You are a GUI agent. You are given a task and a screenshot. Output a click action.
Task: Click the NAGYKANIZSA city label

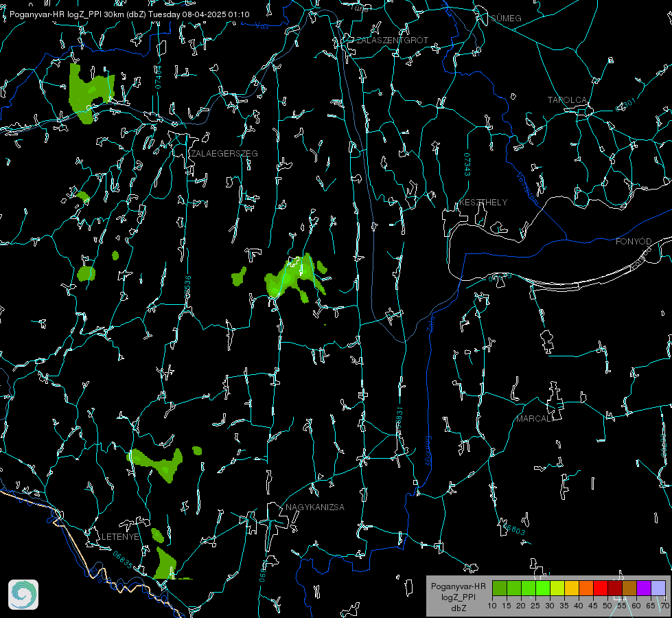click(x=315, y=507)
